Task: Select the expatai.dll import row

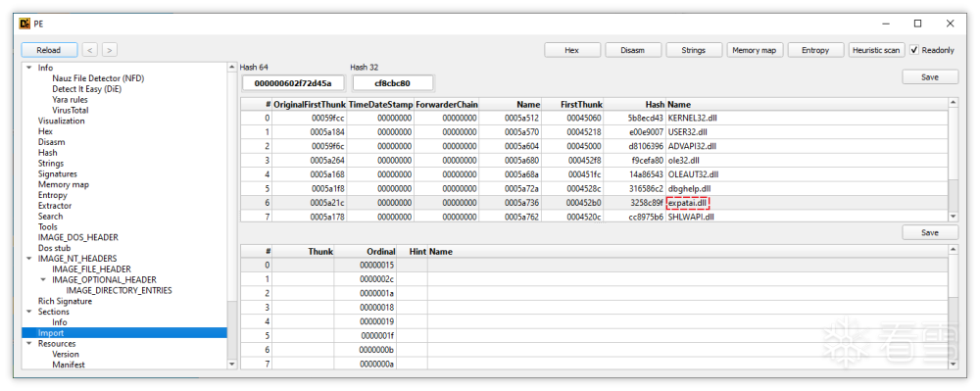Action: tap(595, 203)
